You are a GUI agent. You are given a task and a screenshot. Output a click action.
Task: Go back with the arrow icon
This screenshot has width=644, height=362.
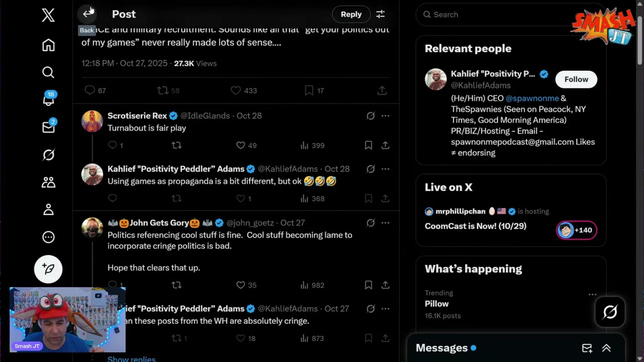click(x=88, y=13)
